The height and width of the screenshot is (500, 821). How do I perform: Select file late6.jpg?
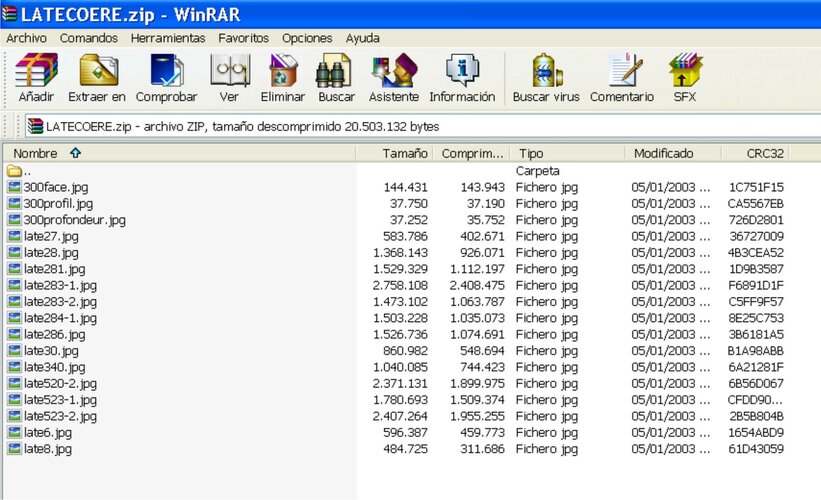(x=48, y=432)
